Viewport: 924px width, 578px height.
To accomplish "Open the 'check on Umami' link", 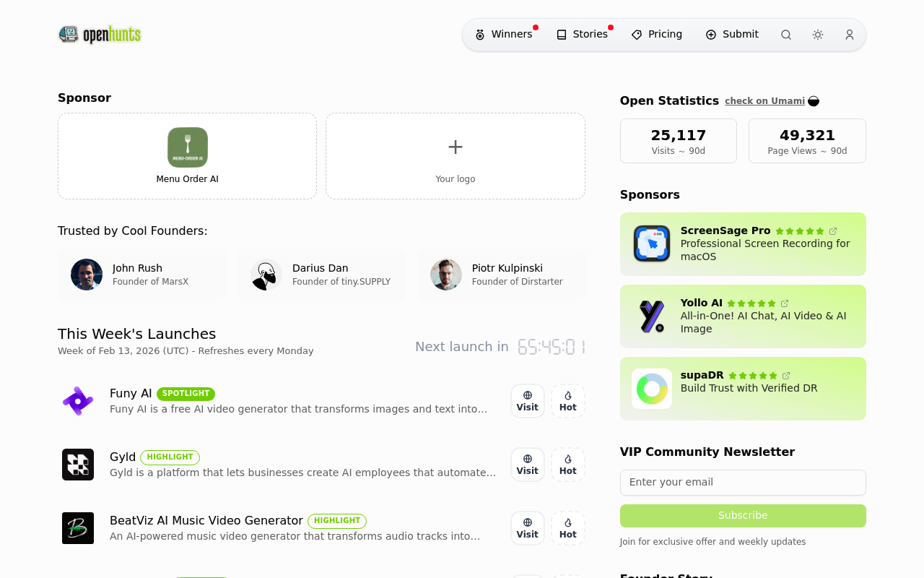I will [764, 101].
